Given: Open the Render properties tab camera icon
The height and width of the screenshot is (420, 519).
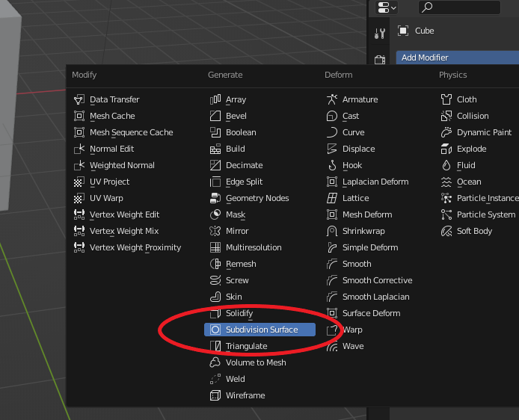Looking at the screenshot, I should pyautogui.click(x=380, y=60).
